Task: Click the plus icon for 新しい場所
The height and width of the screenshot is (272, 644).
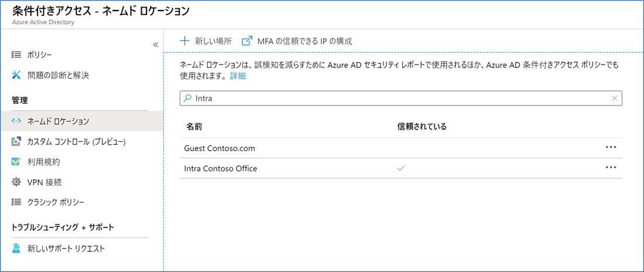Action: click(x=185, y=40)
